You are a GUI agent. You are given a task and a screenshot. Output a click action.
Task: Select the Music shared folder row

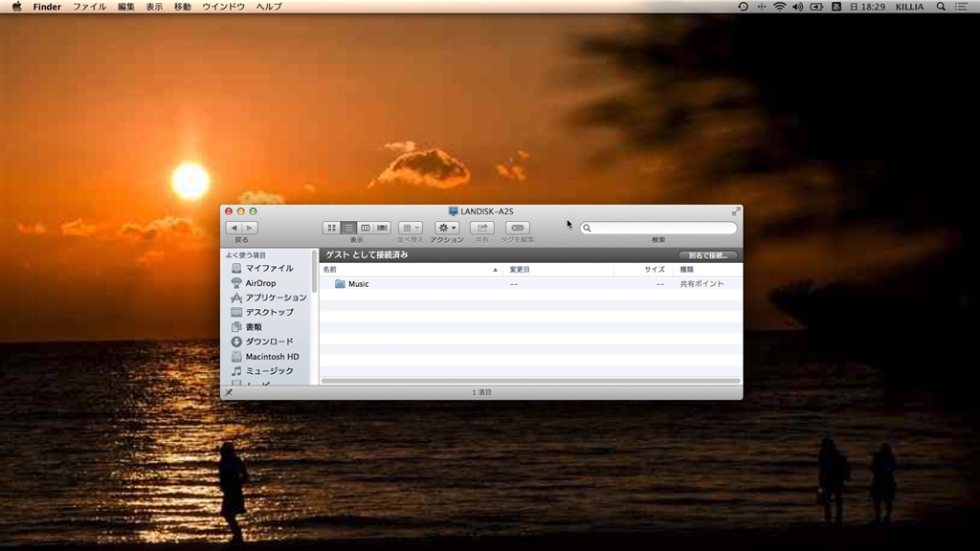point(530,283)
